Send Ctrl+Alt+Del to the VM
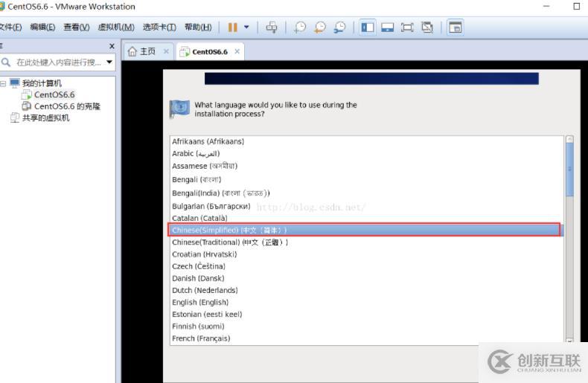588x383 pixels. point(272,28)
